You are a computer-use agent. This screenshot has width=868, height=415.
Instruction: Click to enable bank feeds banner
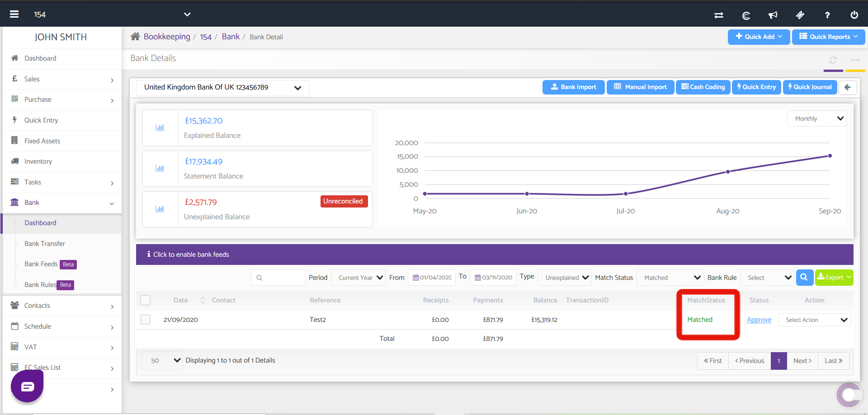(495, 255)
